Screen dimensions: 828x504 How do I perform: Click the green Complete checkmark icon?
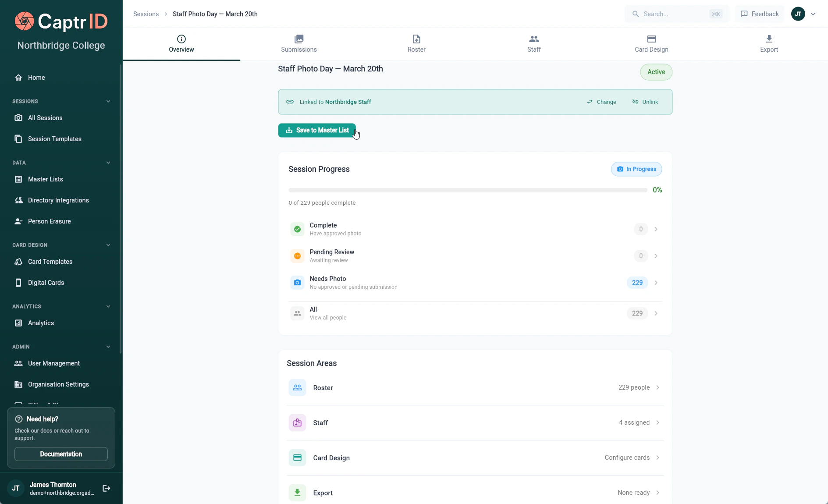click(x=297, y=229)
